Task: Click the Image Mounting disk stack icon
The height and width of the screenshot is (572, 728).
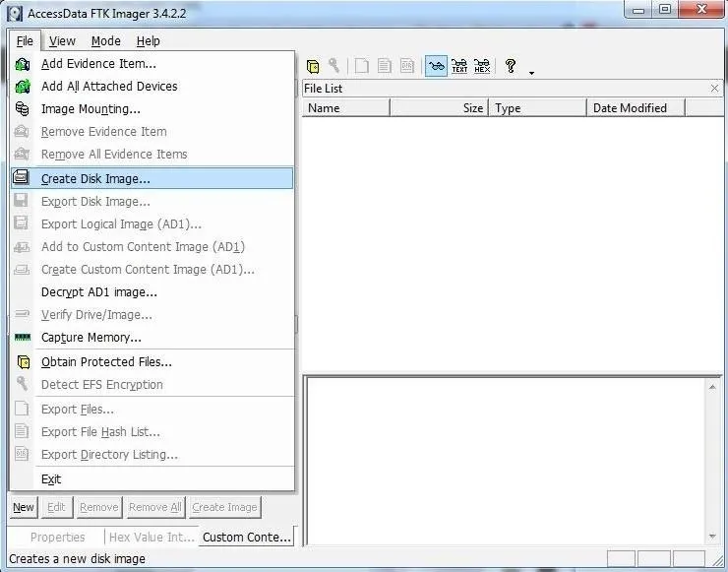Action: click(x=22, y=109)
